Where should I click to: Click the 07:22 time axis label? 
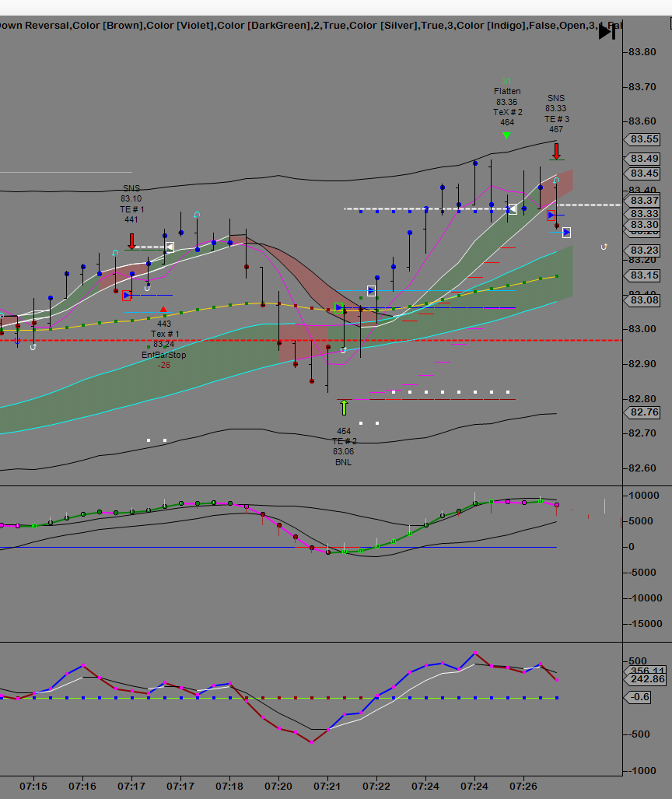pyautogui.click(x=376, y=787)
